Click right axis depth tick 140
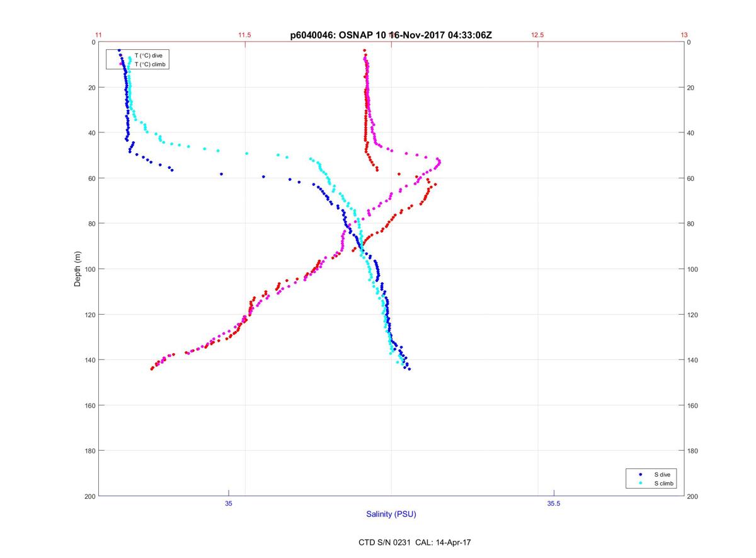756x558 pixels. tap(692, 360)
